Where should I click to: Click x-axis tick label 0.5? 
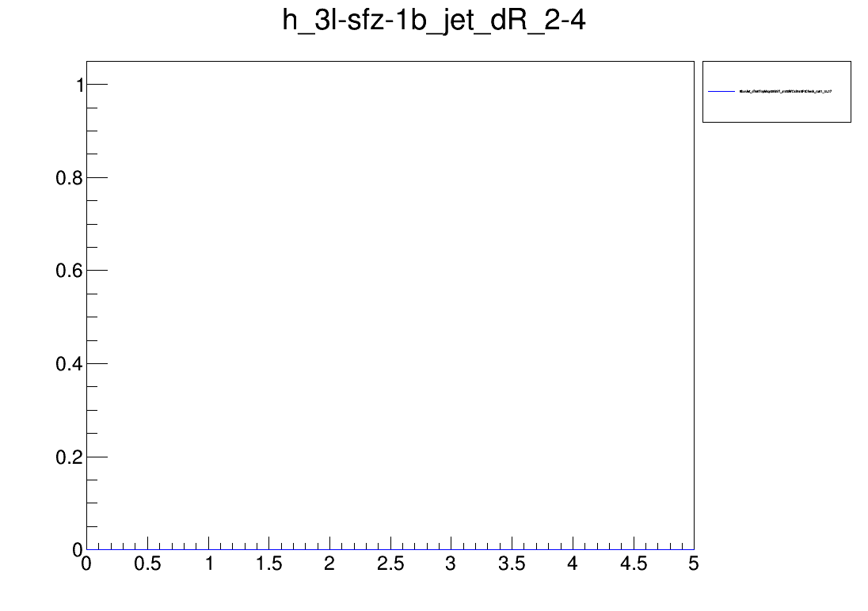pyautogui.click(x=147, y=564)
